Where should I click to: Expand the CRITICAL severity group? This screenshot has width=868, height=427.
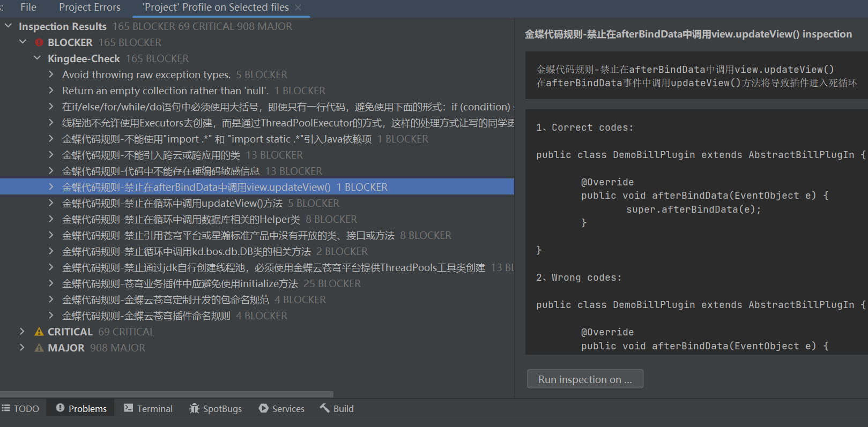(22, 332)
